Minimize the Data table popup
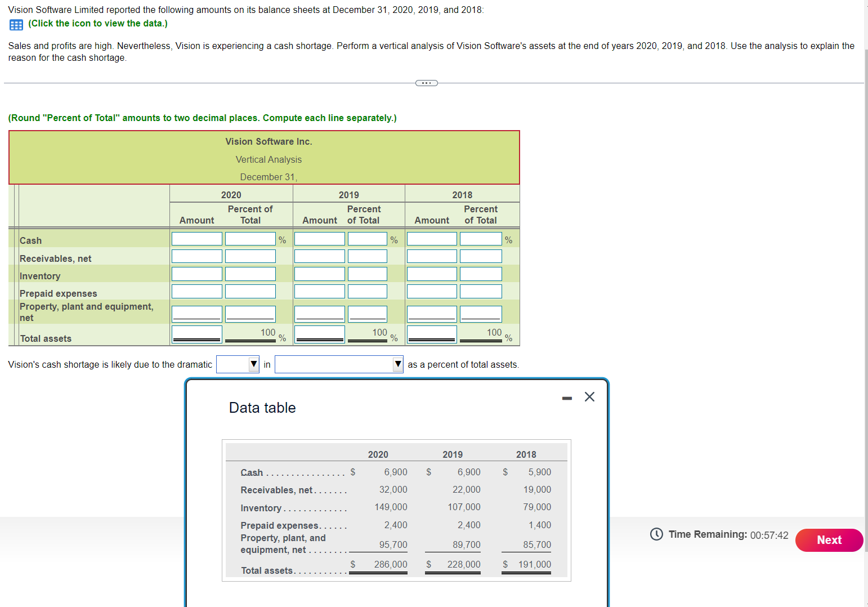Viewport: 868px width, 607px height. coord(567,398)
